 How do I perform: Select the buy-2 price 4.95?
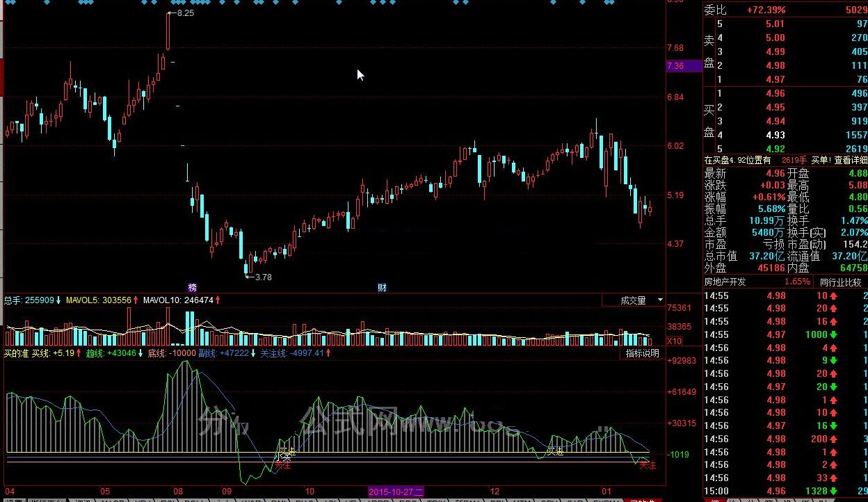pos(775,108)
